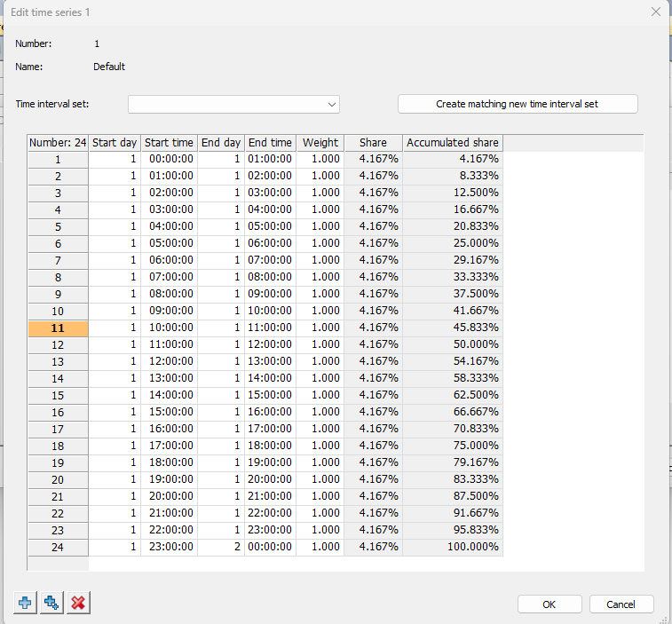Click accumulated share 75.000%
Viewport: 672px width, 624px height.
(453, 446)
